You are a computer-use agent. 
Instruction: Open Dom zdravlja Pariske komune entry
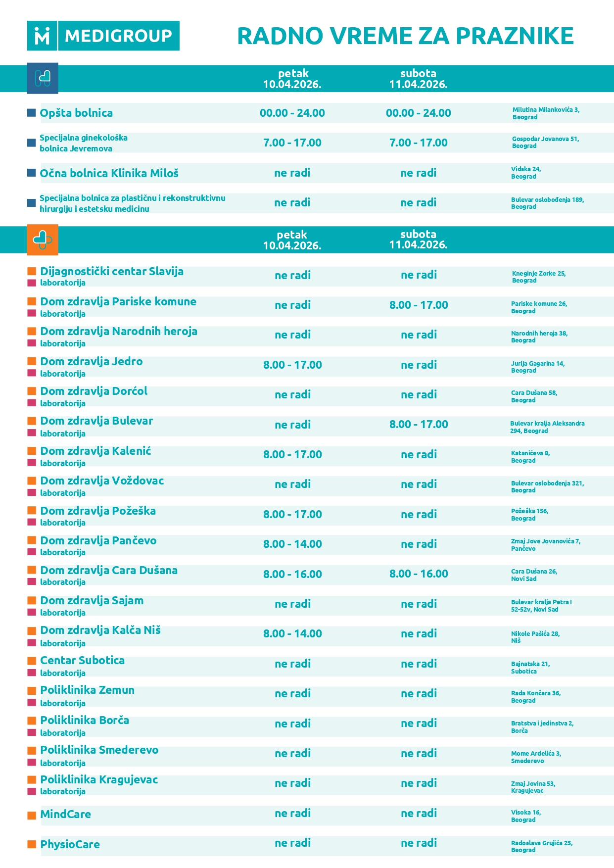[x=118, y=301]
